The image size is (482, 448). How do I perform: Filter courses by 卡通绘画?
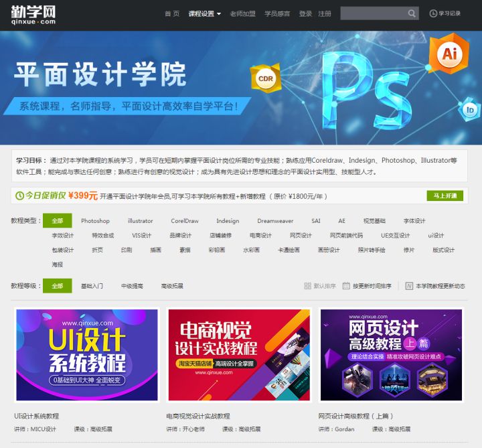(x=289, y=250)
